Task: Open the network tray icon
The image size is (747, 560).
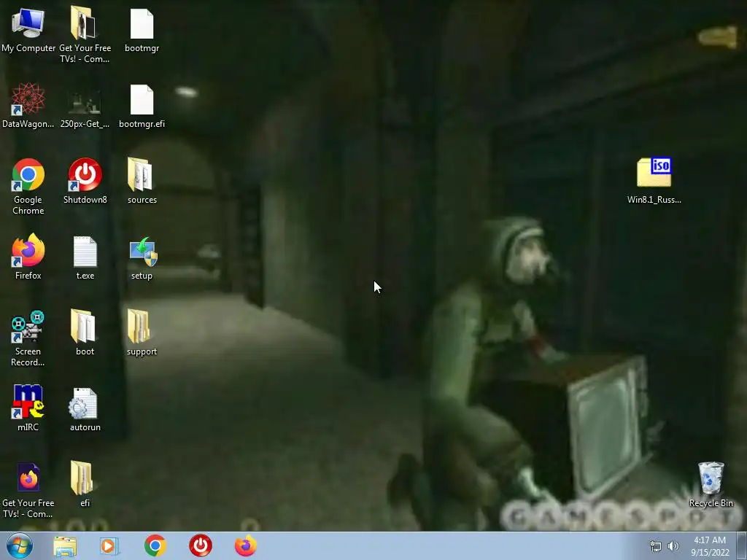Action: click(656, 546)
